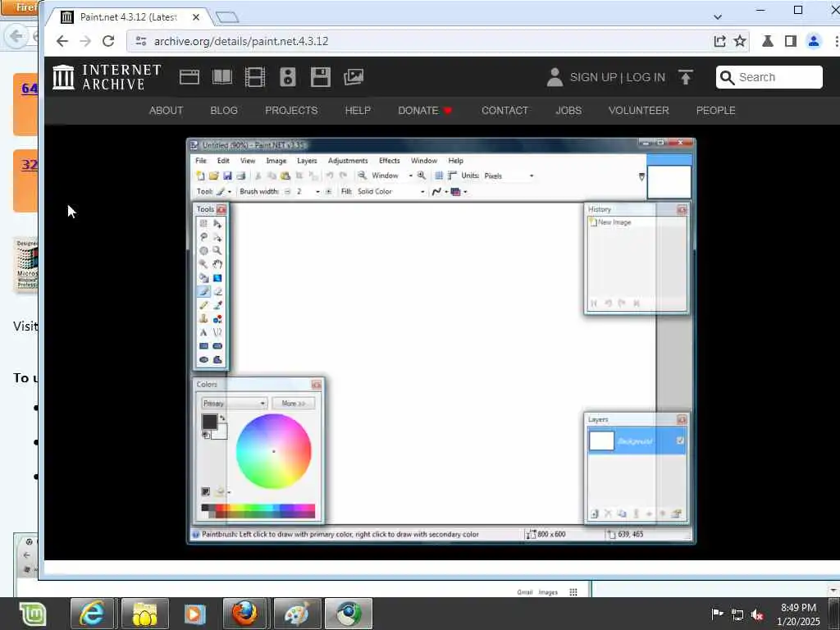The height and width of the screenshot is (630, 840).
Task: Select the Text tool in Paint.NET Tools panel
Action: 203,333
